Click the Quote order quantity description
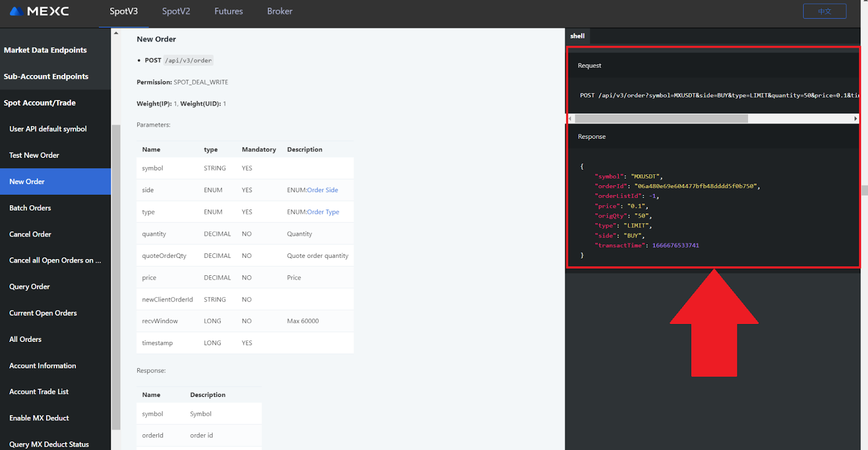The image size is (868, 450). tap(317, 256)
